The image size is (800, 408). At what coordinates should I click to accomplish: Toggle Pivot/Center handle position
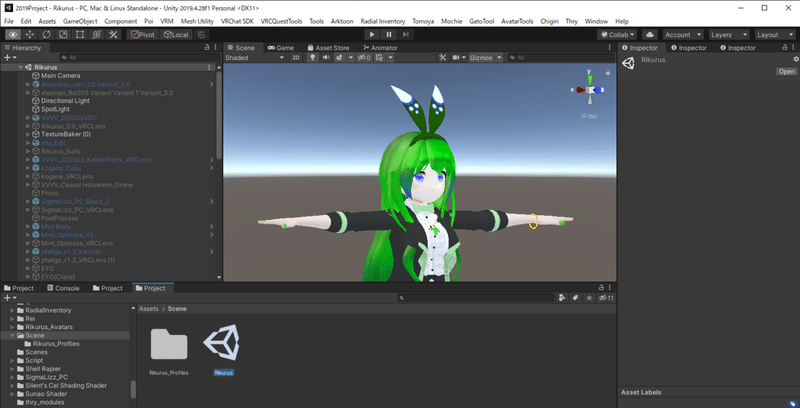coord(142,35)
